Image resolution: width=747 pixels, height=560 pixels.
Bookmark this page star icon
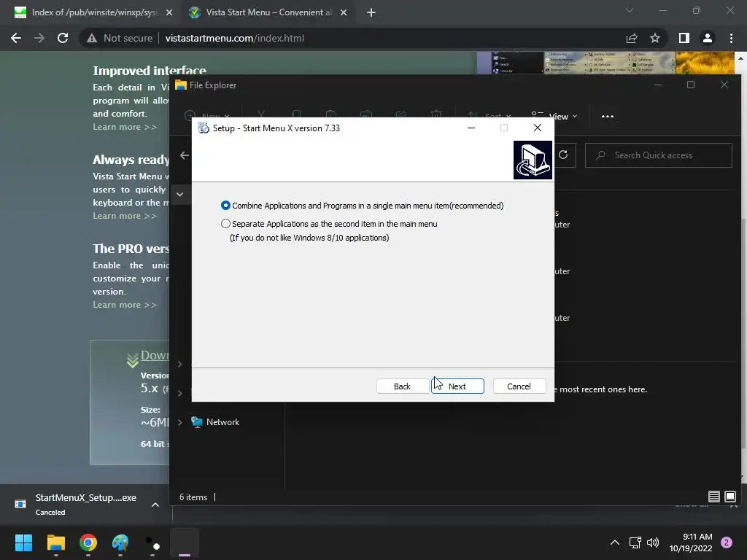(x=655, y=38)
